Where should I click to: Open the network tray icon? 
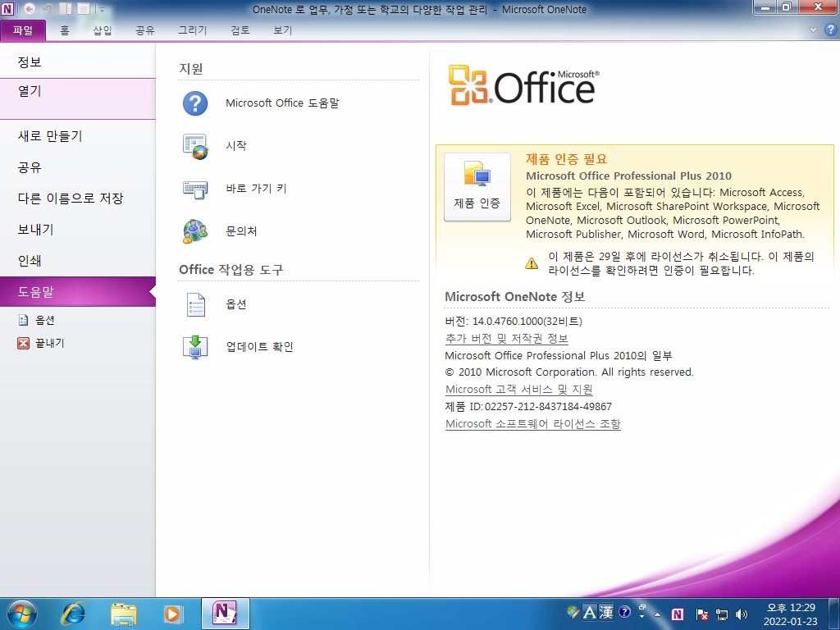(721, 614)
